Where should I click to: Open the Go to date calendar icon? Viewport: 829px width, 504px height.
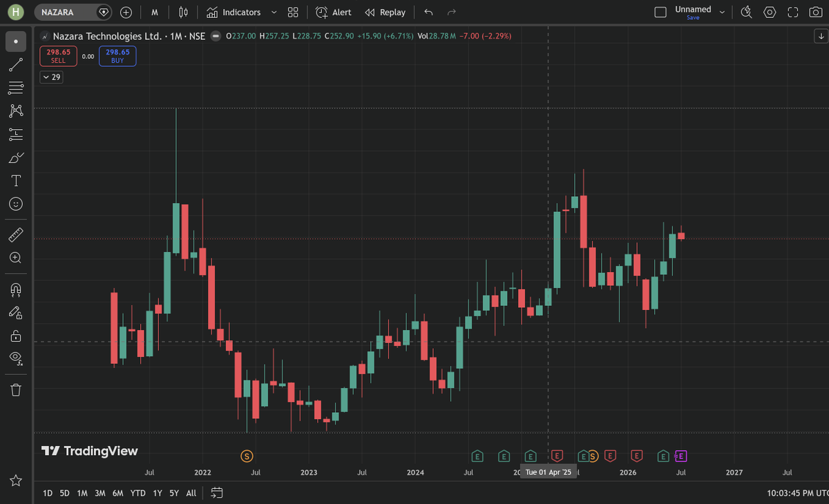pos(217,493)
